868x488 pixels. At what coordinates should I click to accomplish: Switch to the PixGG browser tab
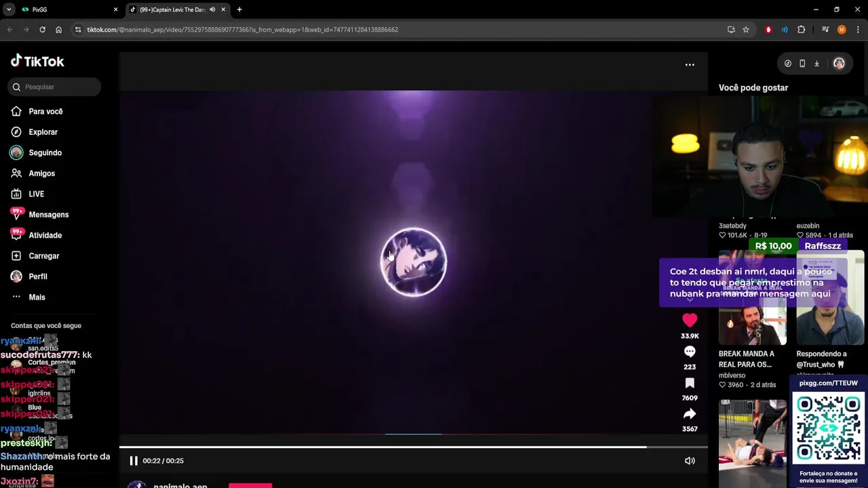tap(68, 9)
